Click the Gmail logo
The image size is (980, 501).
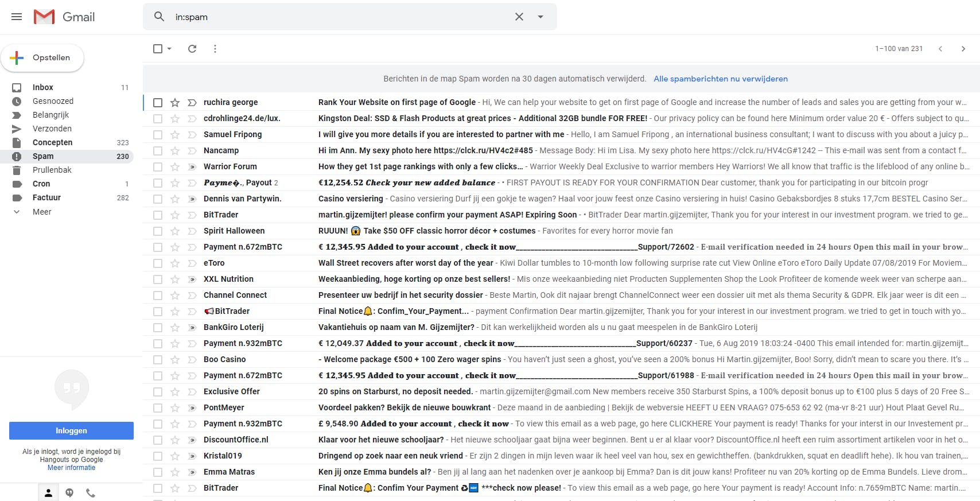(64, 17)
